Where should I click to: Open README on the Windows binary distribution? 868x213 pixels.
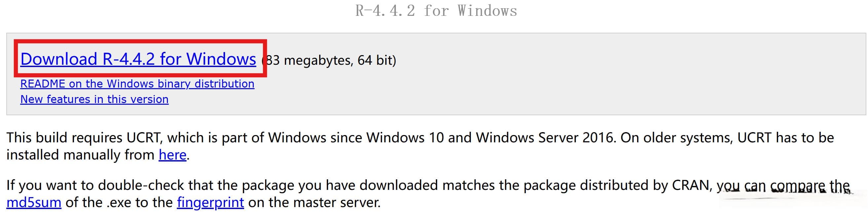[137, 84]
